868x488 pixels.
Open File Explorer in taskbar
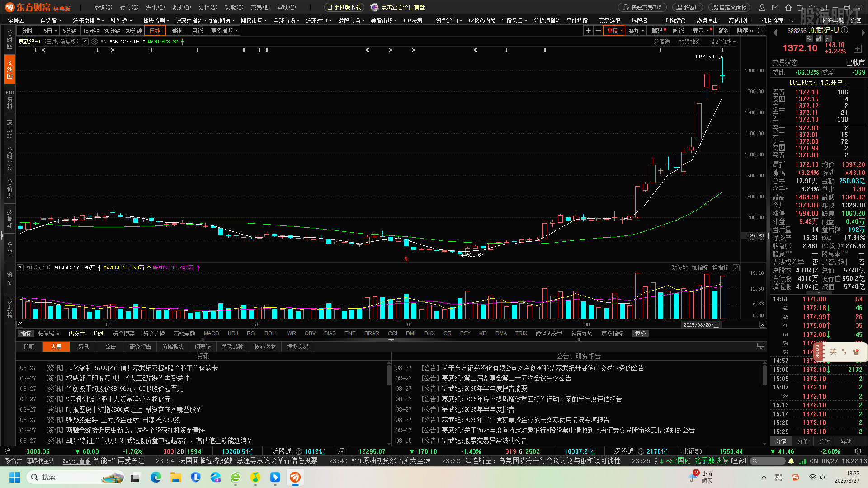(176, 477)
